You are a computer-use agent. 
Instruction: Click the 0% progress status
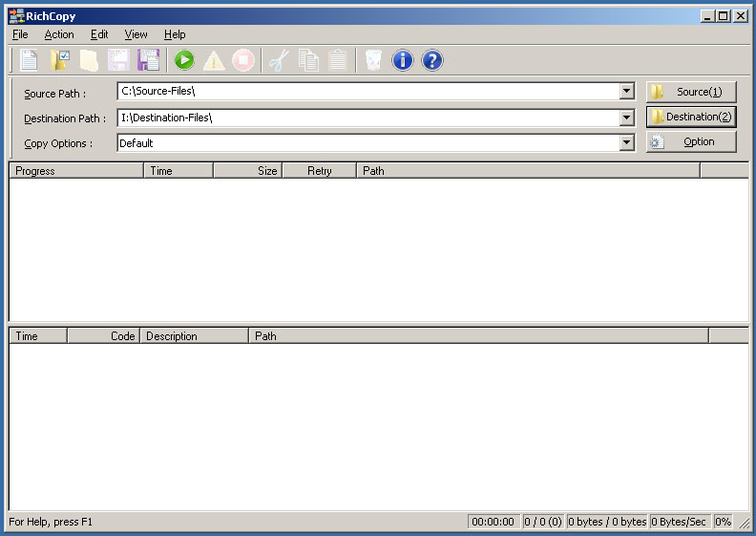[724, 522]
